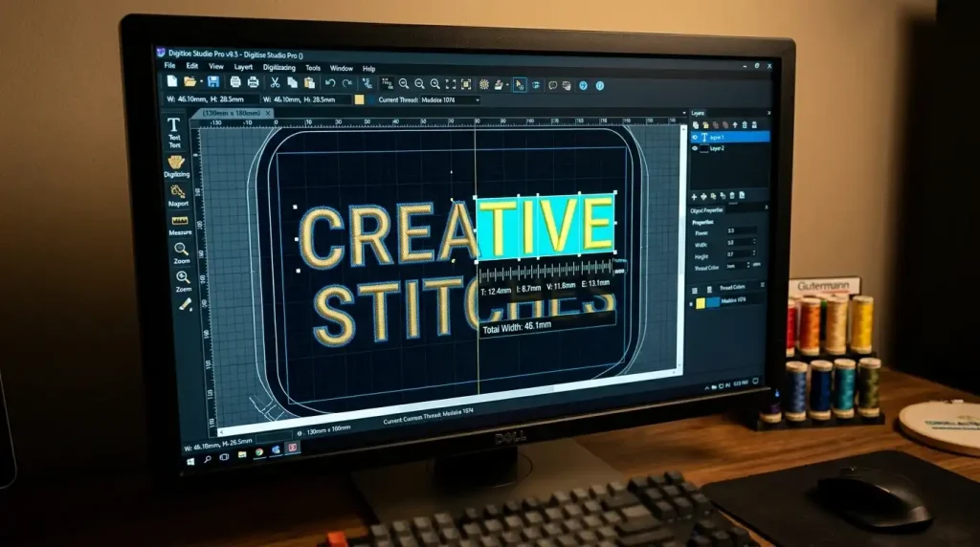980x547 pixels.
Task: Click the Power value field
Action: (742, 230)
